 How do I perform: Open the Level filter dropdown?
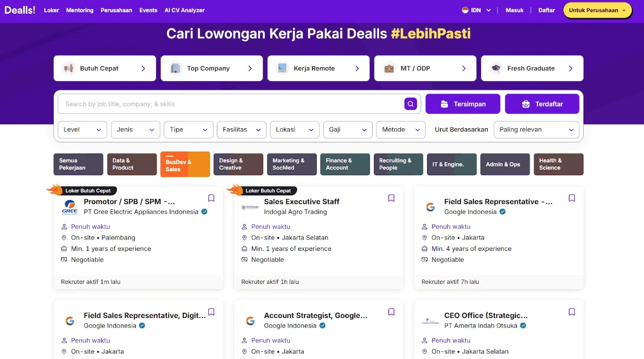82,129
